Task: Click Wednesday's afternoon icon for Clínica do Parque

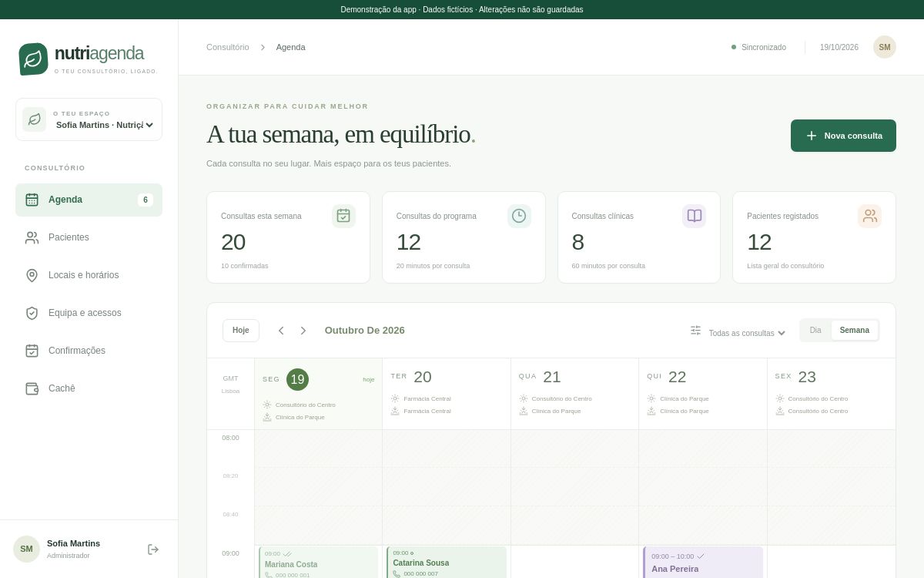Action: [524, 411]
